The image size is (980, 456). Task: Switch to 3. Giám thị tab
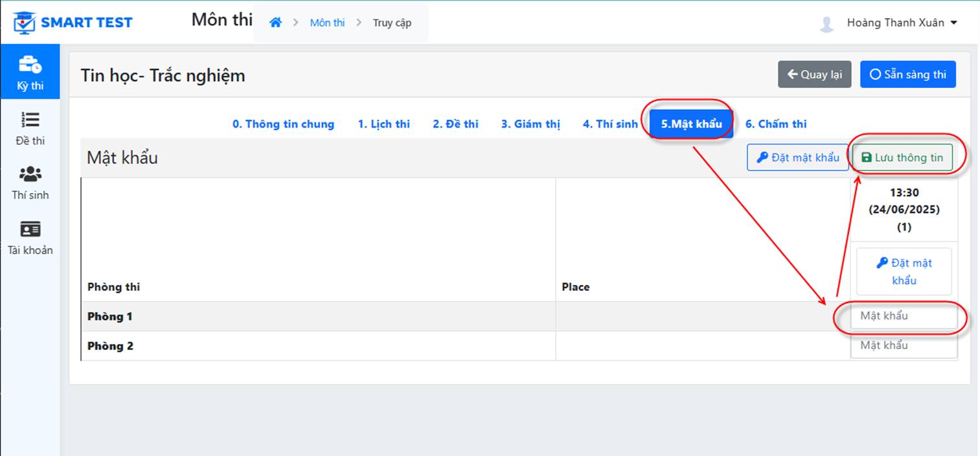click(x=530, y=124)
